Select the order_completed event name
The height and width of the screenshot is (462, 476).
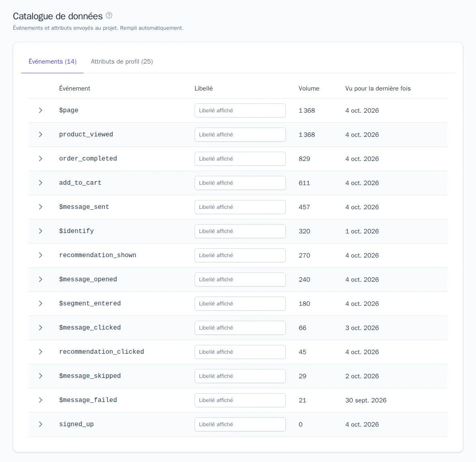(88, 159)
